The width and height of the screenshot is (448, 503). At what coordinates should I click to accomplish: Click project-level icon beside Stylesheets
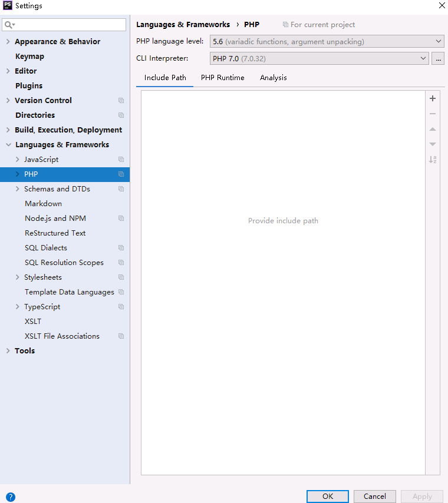pos(121,277)
